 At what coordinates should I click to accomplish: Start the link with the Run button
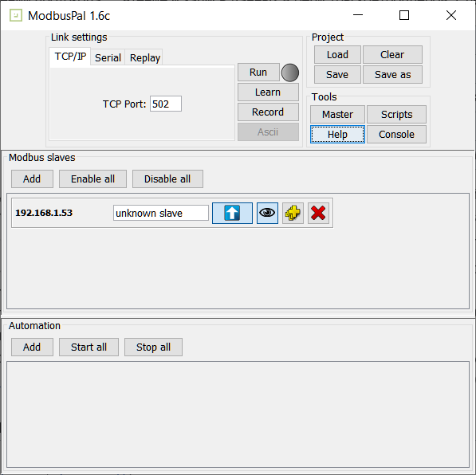click(258, 73)
